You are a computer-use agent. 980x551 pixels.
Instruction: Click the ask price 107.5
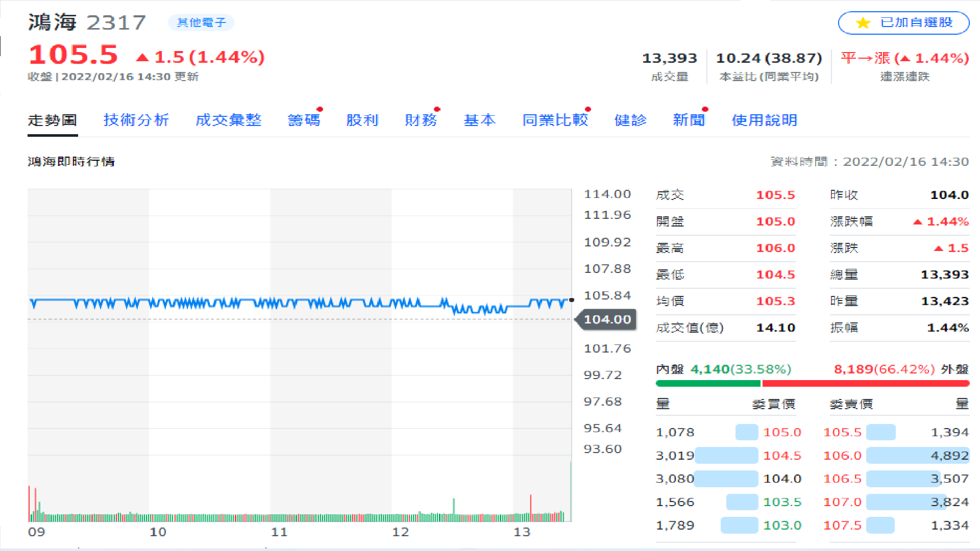pyautogui.click(x=842, y=525)
